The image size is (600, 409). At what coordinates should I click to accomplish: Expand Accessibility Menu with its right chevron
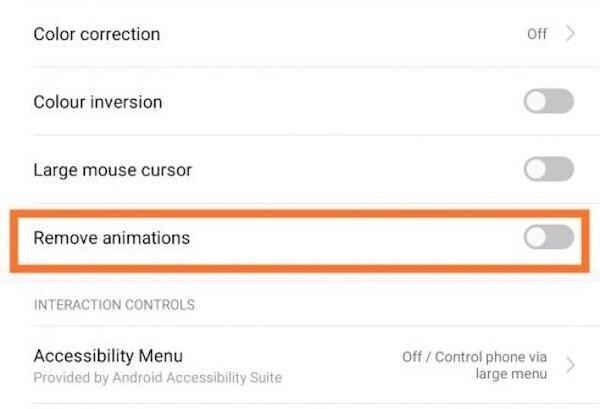click(x=571, y=365)
